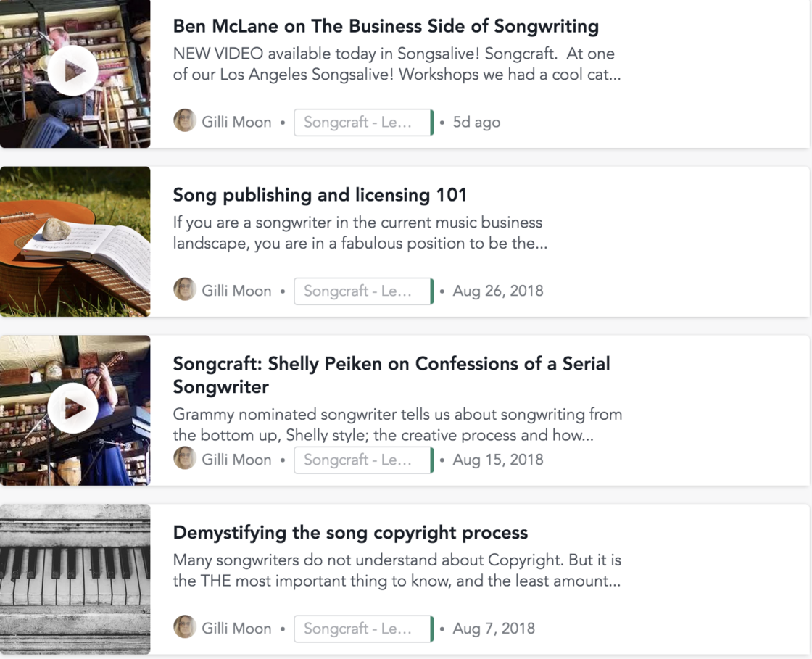The image size is (812, 659).
Task: Select the Songcraft tag on the Ben McLane post
Action: (x=362, y=123)
